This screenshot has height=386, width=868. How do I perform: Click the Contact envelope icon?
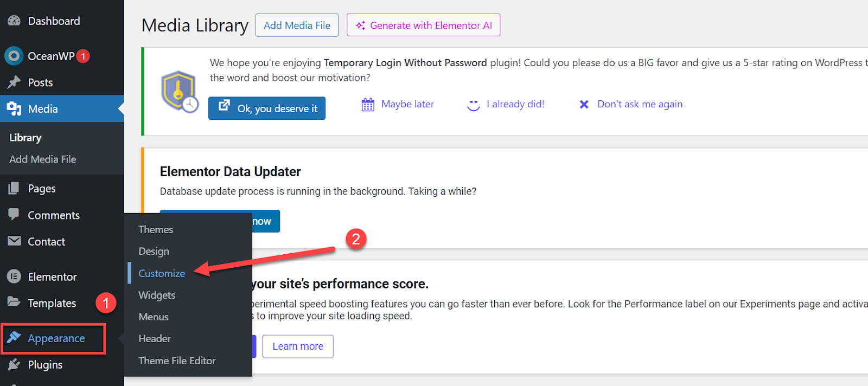pos(14,241)
